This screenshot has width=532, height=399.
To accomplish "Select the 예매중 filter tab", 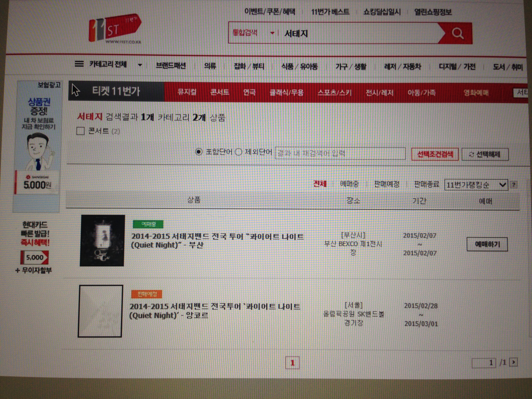I will click(349, 184).
